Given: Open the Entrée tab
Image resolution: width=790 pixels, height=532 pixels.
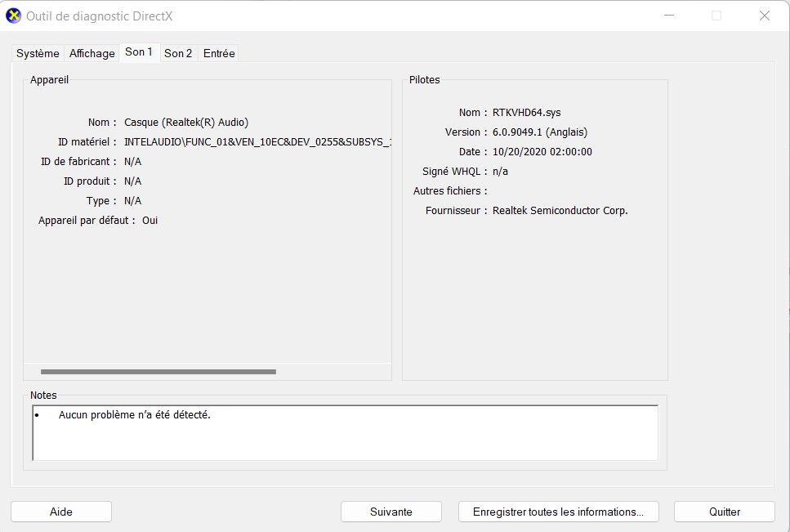Looking at the screenshot, I should (x=219, y=53).
